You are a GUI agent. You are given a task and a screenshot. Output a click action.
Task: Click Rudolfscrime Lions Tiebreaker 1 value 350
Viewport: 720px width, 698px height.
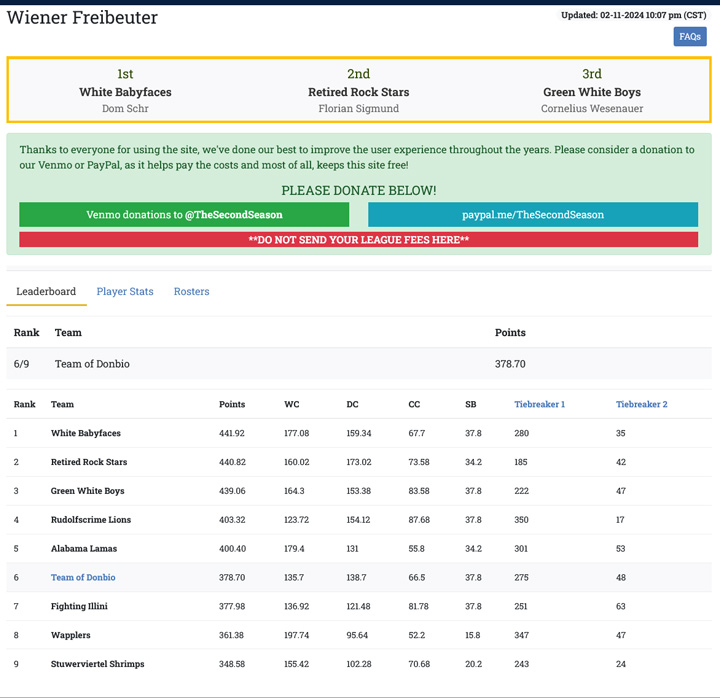pos(522,520)
